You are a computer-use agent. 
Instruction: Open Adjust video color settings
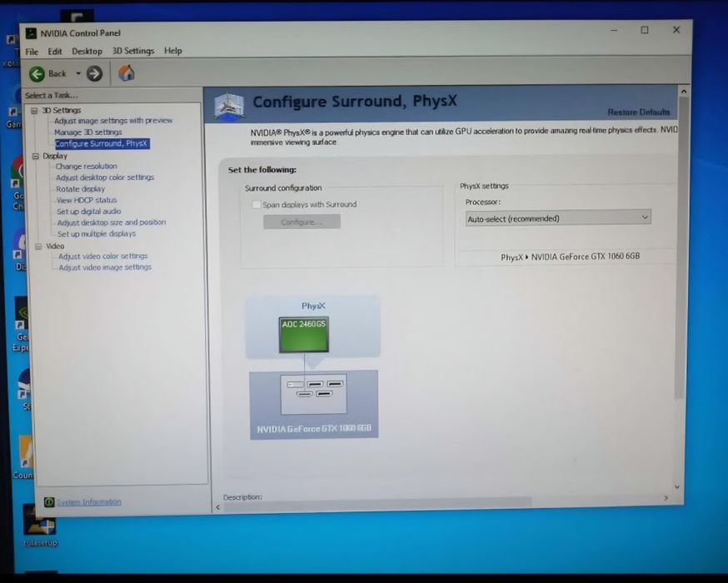point(103,256)
